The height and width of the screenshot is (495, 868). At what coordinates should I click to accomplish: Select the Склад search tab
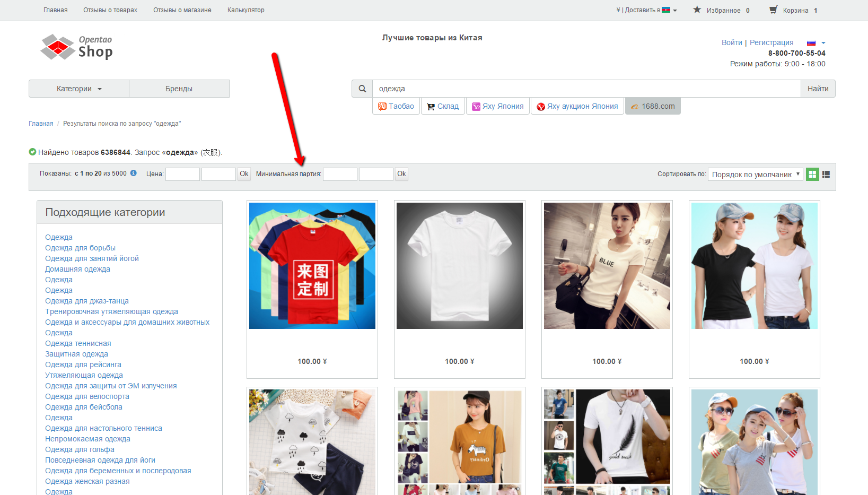(x=443, y=106)
